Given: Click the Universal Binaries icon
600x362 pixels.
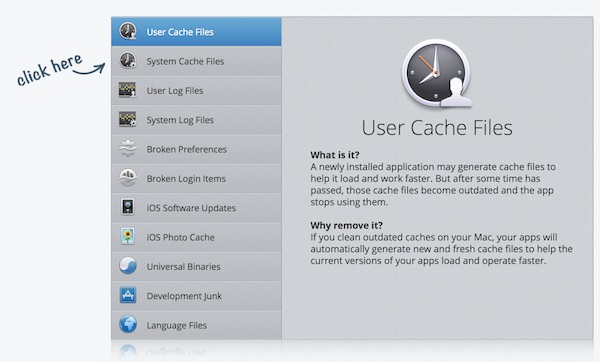Looking at the screenshot, I should (x=127, y=266).
